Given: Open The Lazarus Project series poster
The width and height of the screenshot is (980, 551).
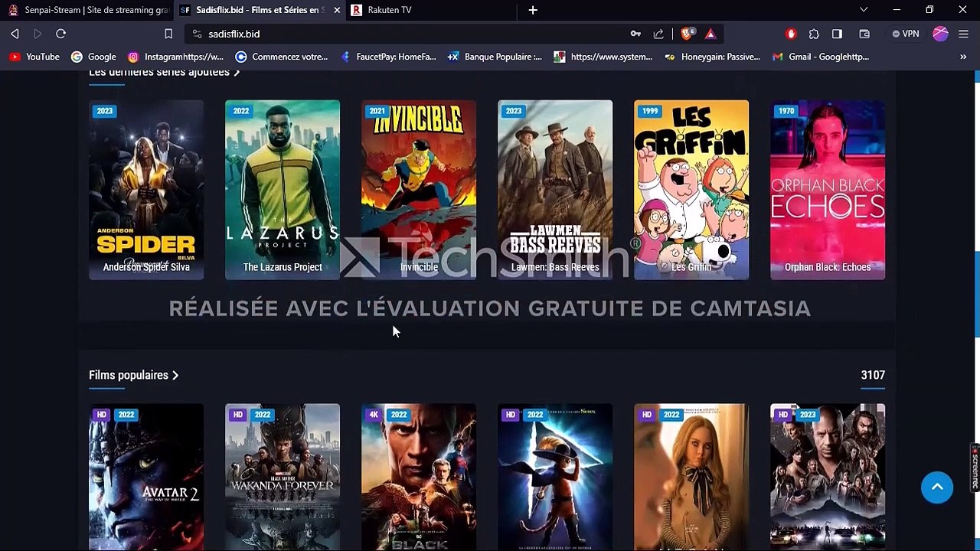Looking at the screenshot, I should [x=283, y=190].
